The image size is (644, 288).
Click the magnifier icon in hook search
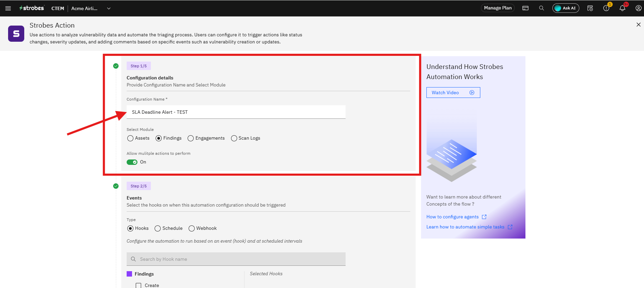point(133,259)
